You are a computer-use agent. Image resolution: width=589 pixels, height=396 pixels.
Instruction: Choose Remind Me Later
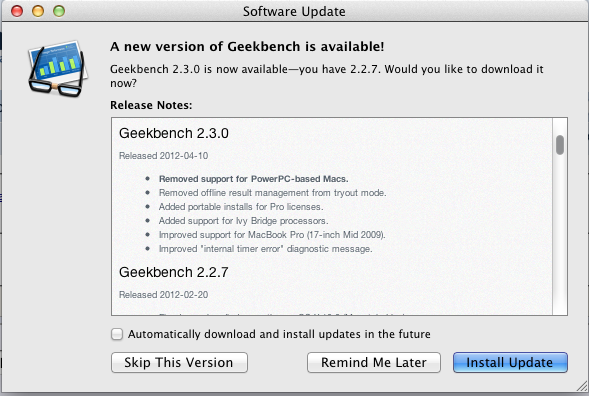[374, 363]
